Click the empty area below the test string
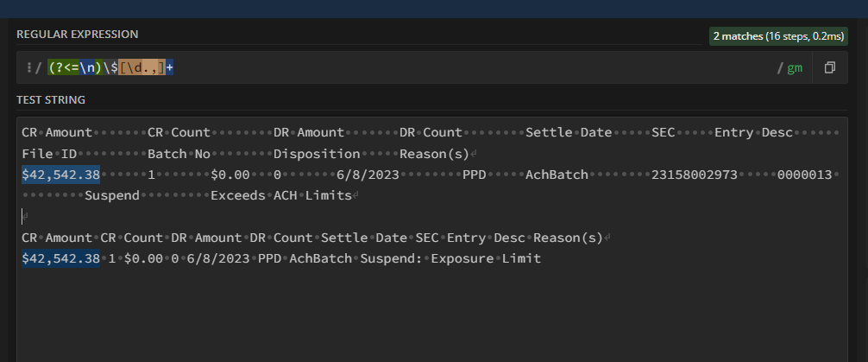Viewport: 868px width, 362px height. point(431,320)
